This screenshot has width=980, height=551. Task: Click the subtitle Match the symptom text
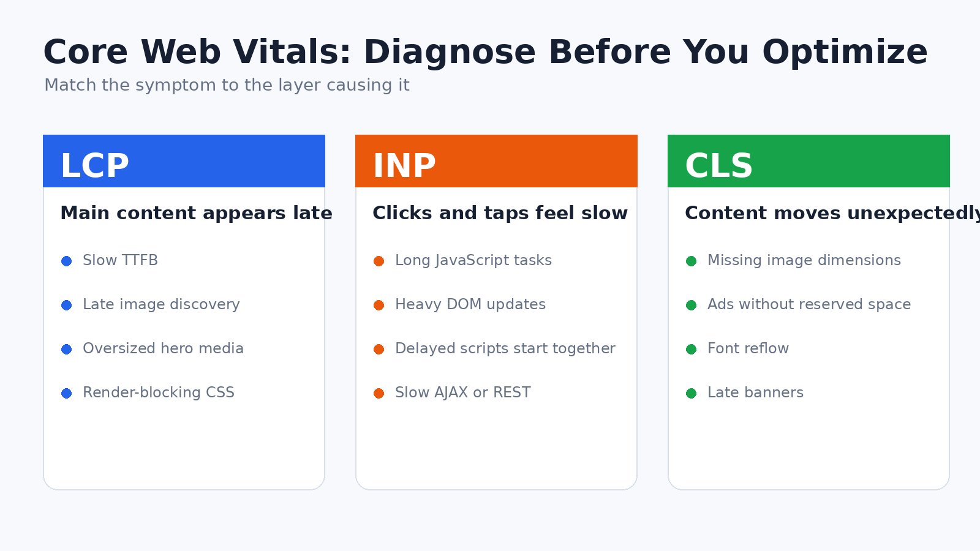tap(227, 85)
